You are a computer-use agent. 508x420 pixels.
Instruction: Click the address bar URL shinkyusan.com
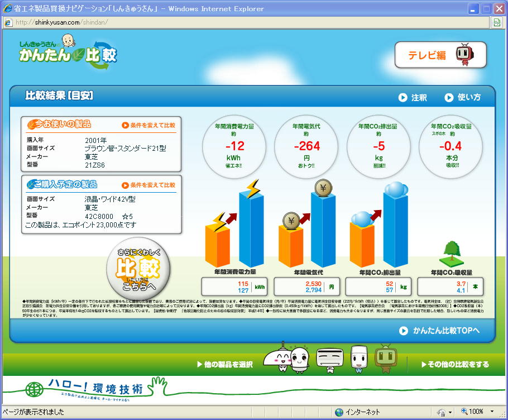point(61,22)
